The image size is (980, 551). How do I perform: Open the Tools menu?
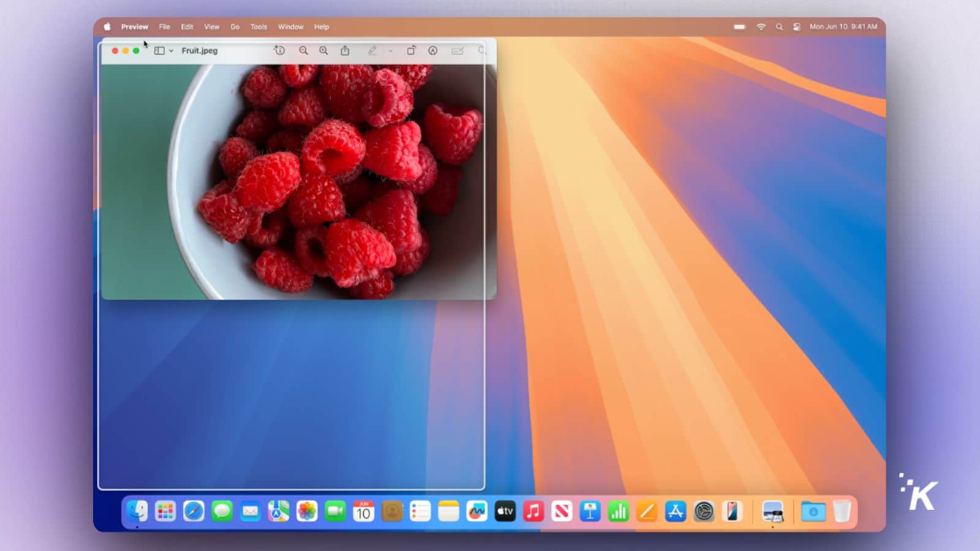(x=259, y=27)
